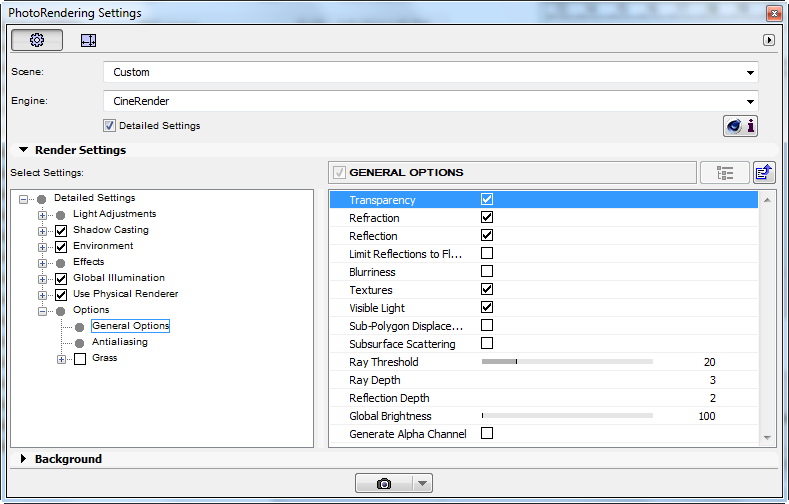Expand the Global Illumination tree node
This screenshot has width=789, height=504.
pyautogui.click(x=42, y=279)
